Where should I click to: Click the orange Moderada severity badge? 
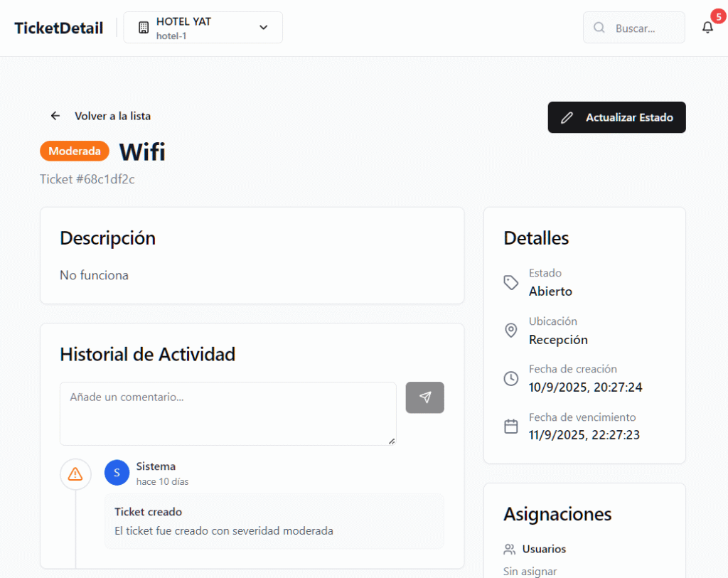click(75, 151)
